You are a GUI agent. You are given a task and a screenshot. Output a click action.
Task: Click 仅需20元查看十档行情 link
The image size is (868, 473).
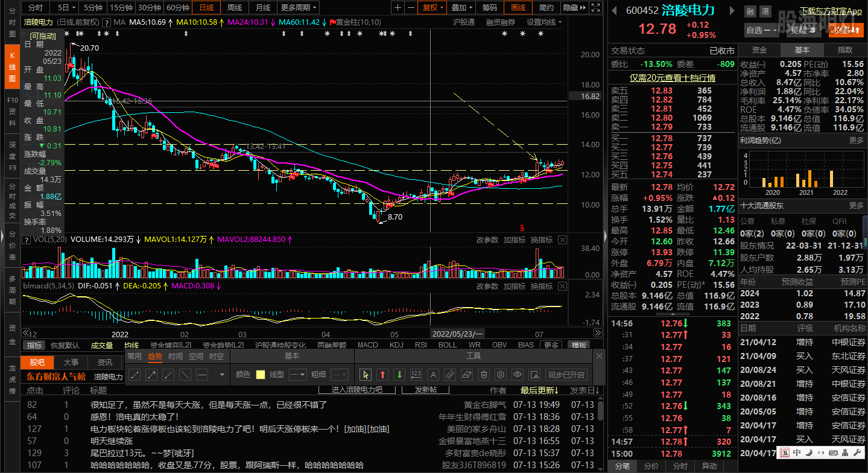click(673, 78)
